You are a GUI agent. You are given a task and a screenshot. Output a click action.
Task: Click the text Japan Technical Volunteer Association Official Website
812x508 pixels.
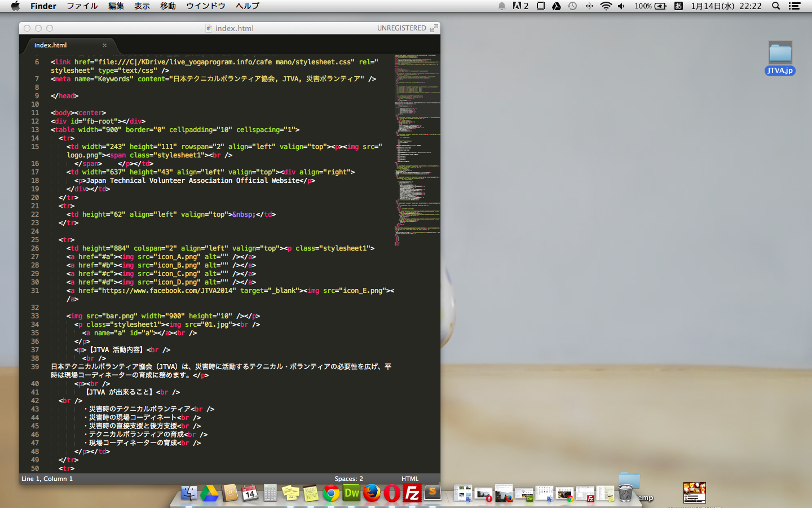[193, 181]
